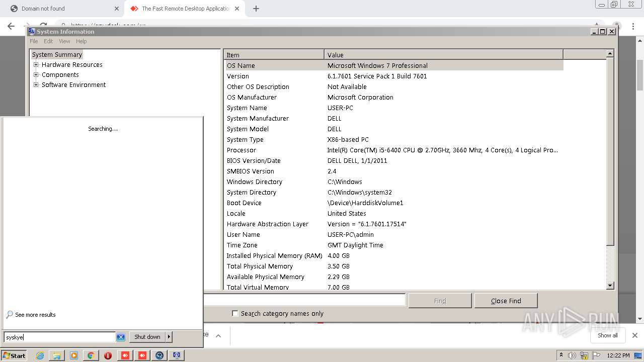This screenshot has width=644, height=362.
Task: Click the details list scroll up arrow
Action: coord(610,53)
